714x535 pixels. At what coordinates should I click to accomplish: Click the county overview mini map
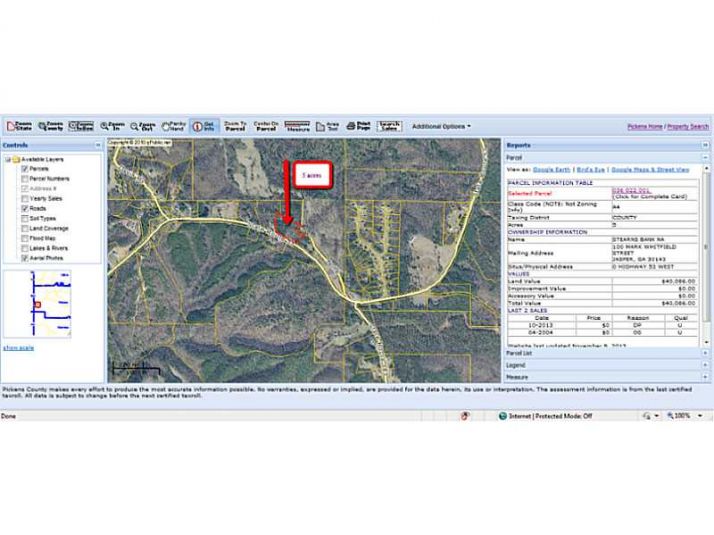[37, 304]
